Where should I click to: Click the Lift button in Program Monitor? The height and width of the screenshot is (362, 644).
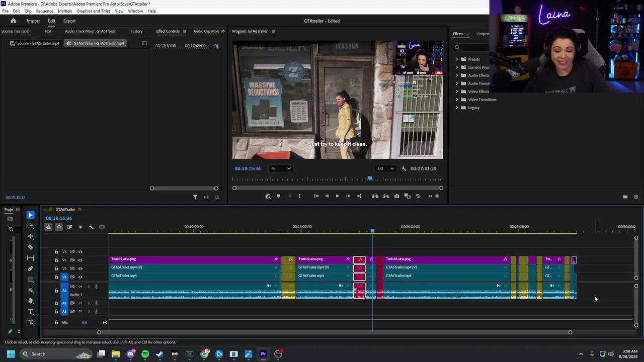(375, 196)
